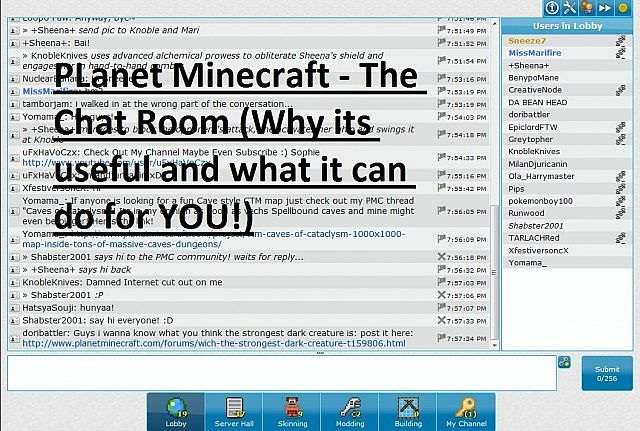Go to the Skinning channel tab
640x431 pixels.
(292, 412)
